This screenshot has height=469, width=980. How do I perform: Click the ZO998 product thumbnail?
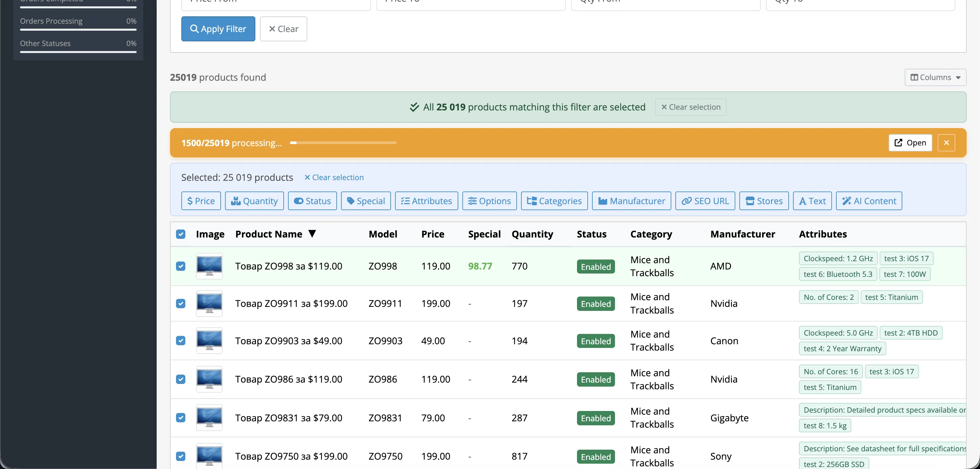[x=209, y=266]
